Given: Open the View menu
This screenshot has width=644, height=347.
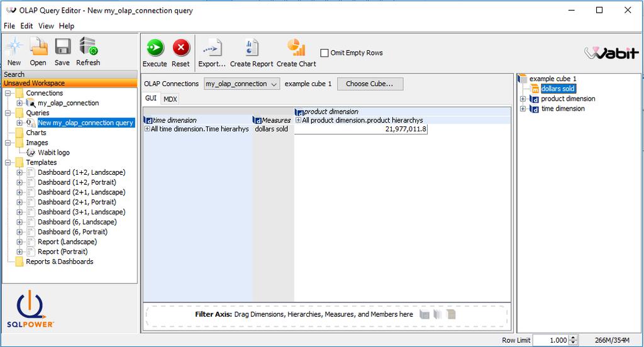Looking at the screenshot, I should pyautogui.click(x=46, y=26).
